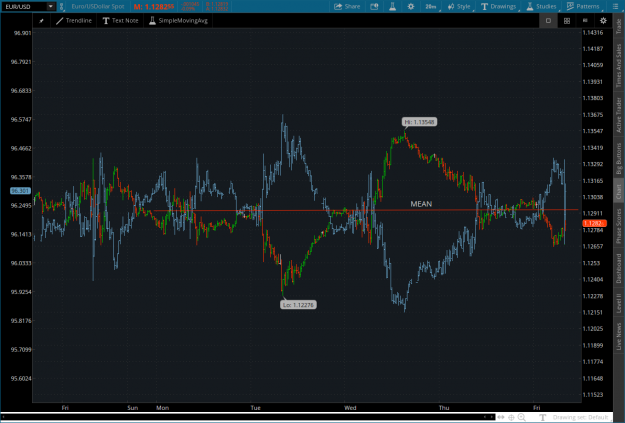Select the Text Note tool
Viewport: 625px width, 423px height.
[x=120, y=21]
